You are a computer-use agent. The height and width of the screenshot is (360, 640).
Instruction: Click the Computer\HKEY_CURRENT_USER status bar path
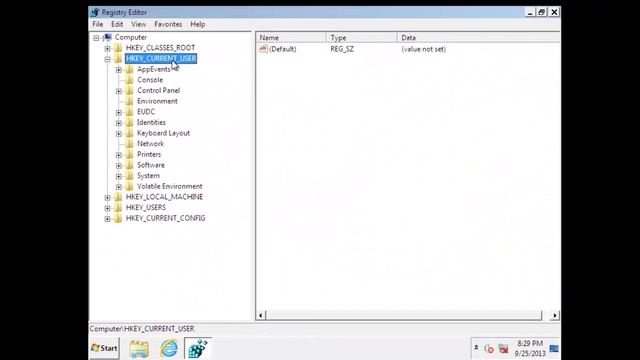[142, 329]
